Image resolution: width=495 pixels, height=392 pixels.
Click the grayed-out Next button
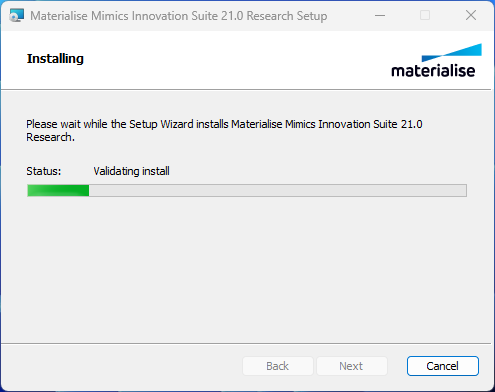351,366
